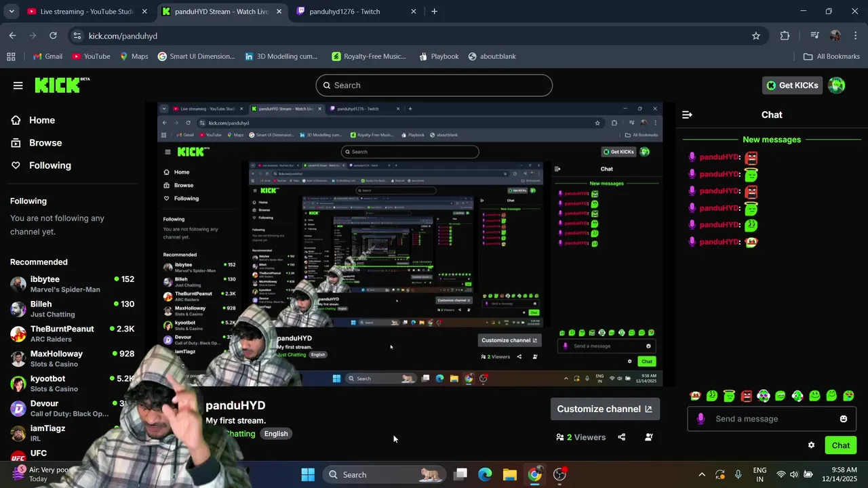Switch to Live streaming YouTube Studio tab
Viewport: 868px width, 488px height.
tap(87, 12)
